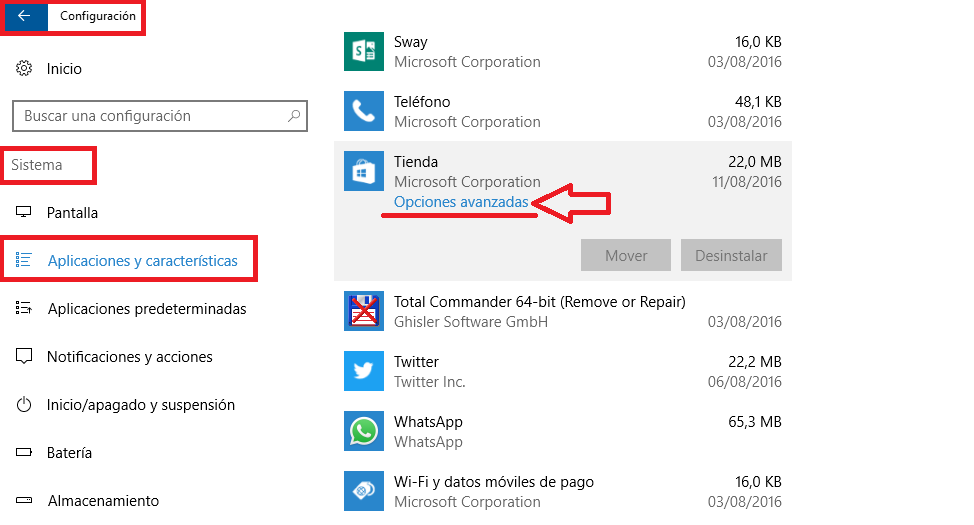The width and height of the screenshot is (974, 525).
Task: Select the WhatsApp app icon
Action: (x=364, y=431)
